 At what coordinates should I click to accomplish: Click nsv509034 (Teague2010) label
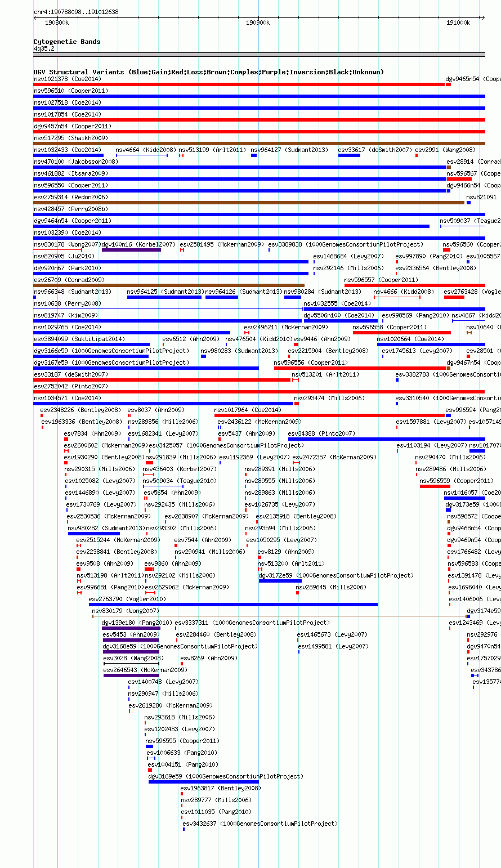point(180,481)
